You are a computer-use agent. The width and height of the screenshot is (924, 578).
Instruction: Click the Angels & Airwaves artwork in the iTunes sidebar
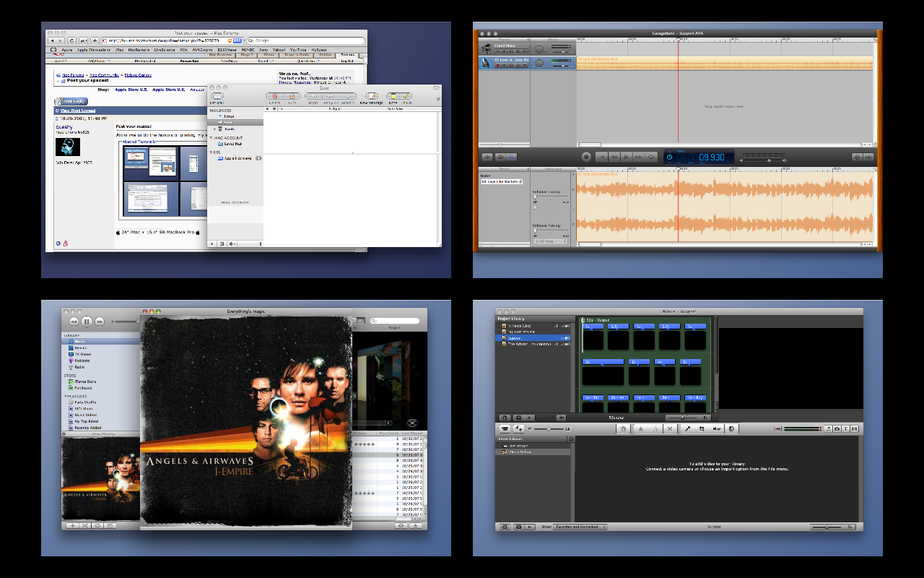100,478
